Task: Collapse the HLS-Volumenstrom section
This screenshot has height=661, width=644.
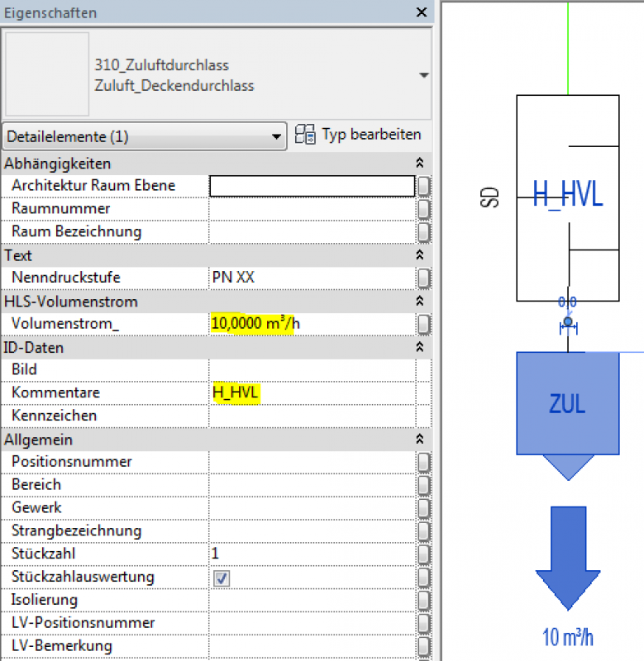Action: click(x=419, y=302)
